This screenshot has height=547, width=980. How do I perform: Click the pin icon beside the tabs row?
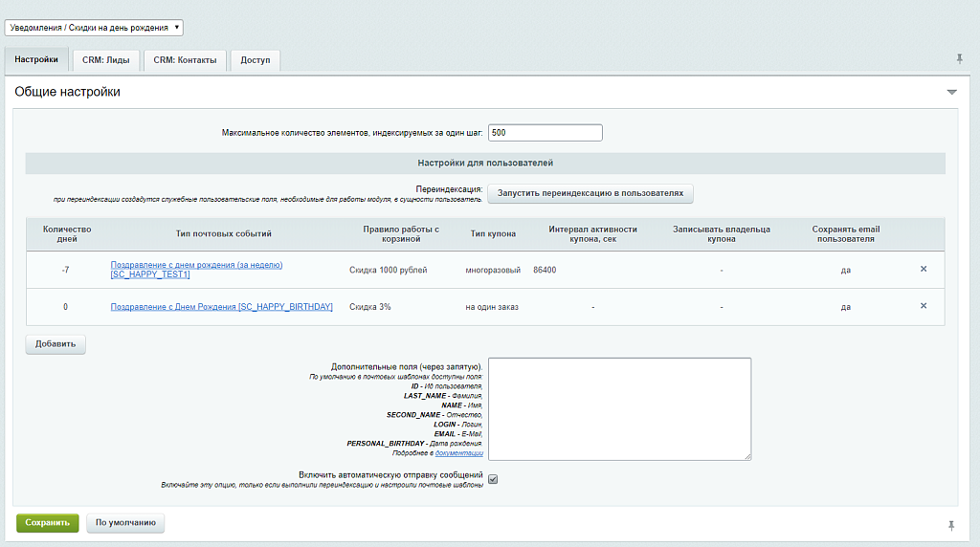point(959,59)
